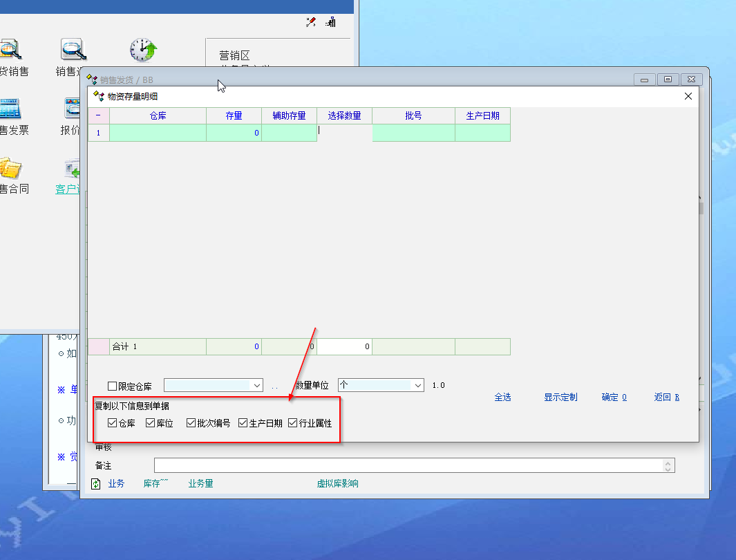The width and height of the screenshot is (736, 560).
Task: Open the 销售合同 folder icon
Action: coord(10,168)
